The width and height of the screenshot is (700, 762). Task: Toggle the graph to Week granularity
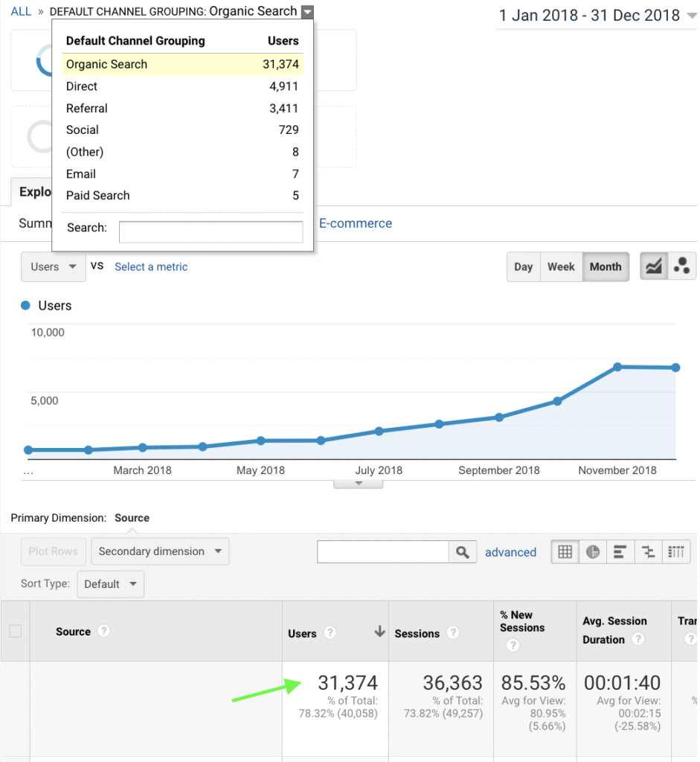pos(561,267)
